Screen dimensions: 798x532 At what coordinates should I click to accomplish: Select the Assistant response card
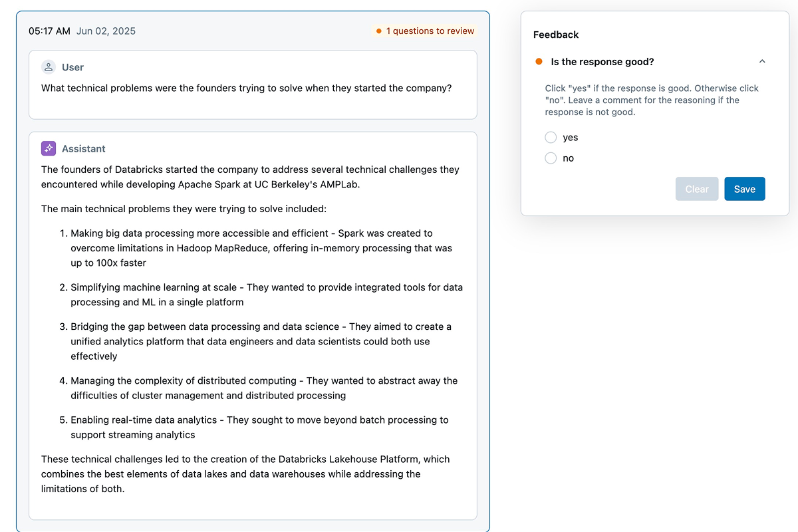[x=253, y=326]
